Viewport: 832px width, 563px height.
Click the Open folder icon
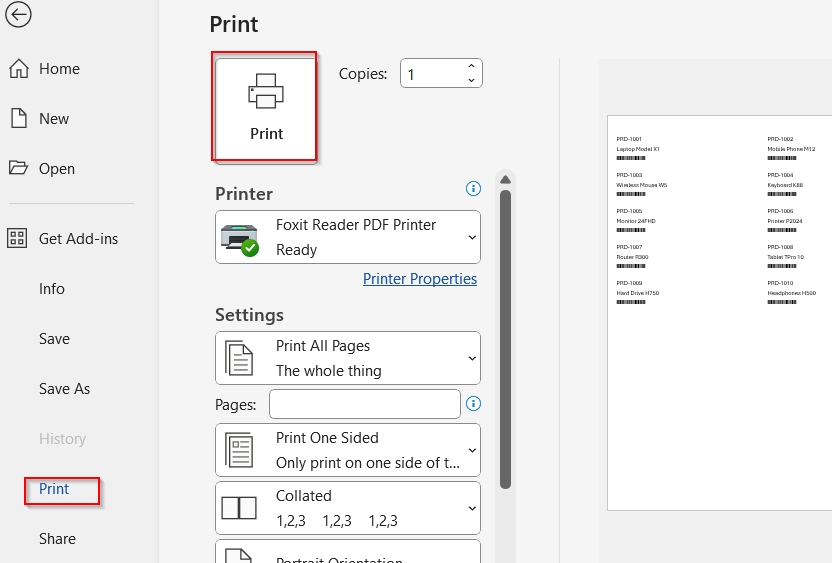tap(18, 168)
